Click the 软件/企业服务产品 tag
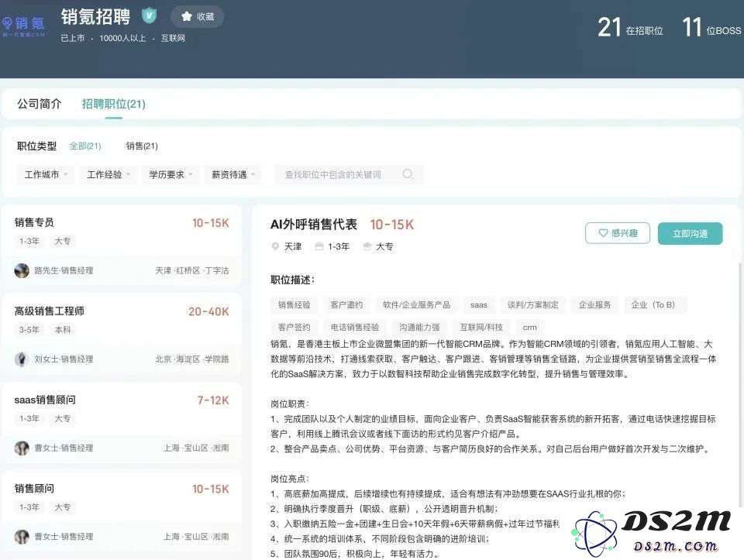This screenshot has height=560, width=744. [x=417, y=305]
